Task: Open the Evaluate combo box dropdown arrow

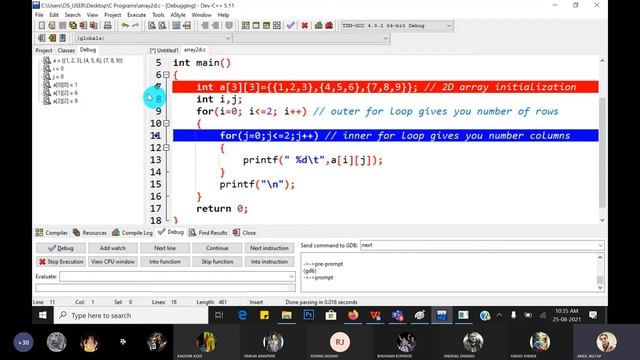Action: [291, 276]
